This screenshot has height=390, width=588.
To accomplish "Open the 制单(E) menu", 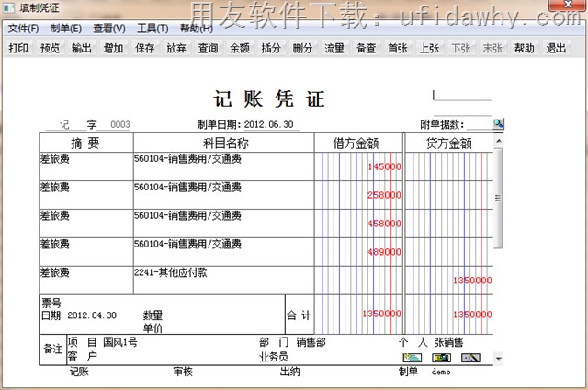I will [x=65, y=29].
